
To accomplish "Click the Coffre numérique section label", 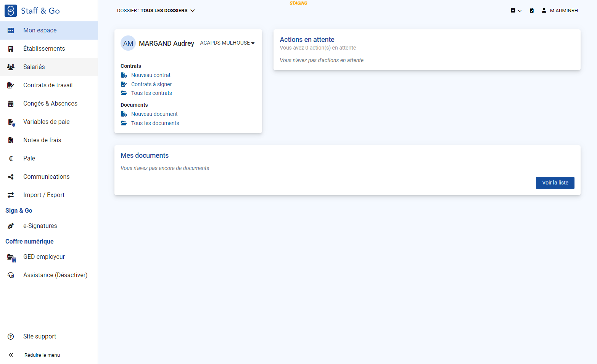I will coord(29,242).
